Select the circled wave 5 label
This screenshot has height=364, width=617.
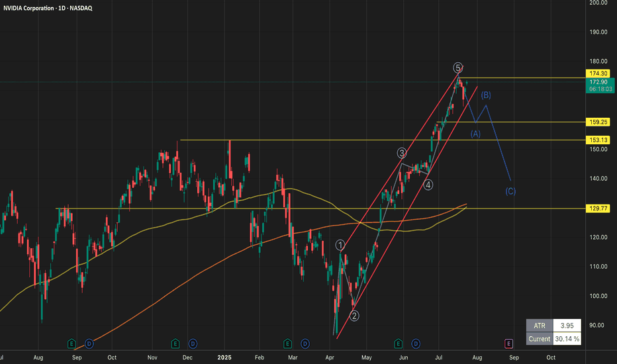point(457,68)
